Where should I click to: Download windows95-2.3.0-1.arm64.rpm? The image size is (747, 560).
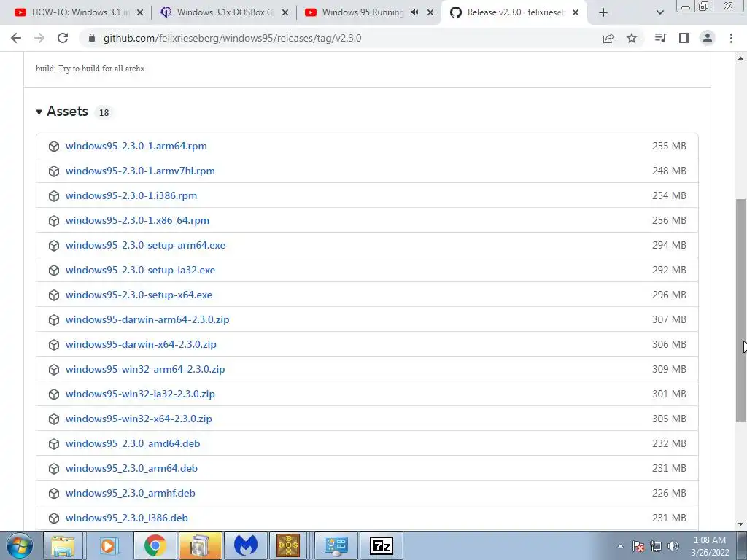coord(136,146)
